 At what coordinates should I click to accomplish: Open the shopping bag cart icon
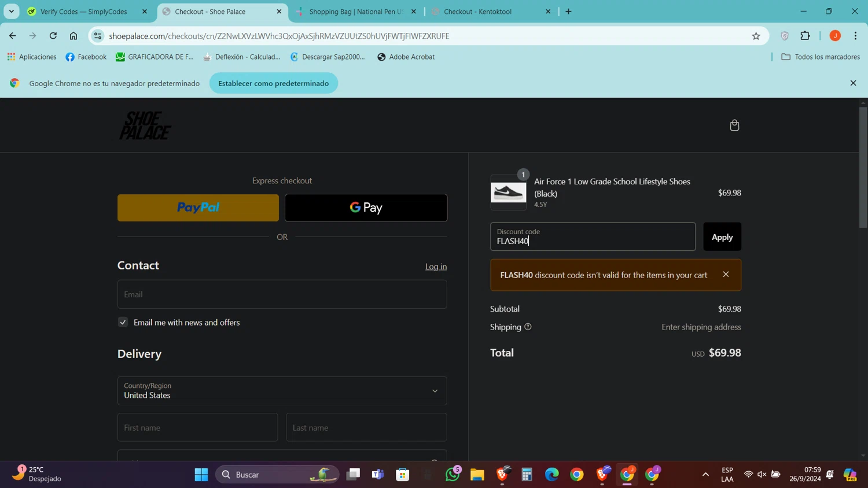tap(734, 125)
